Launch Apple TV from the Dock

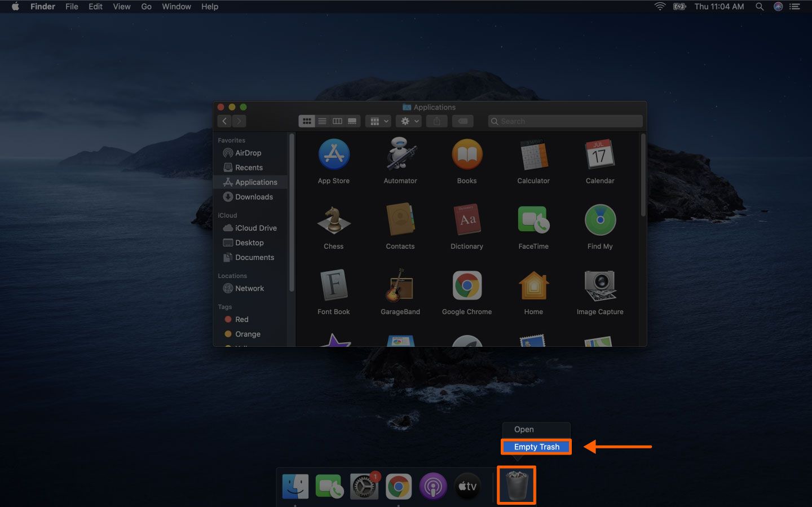(467, 486)
